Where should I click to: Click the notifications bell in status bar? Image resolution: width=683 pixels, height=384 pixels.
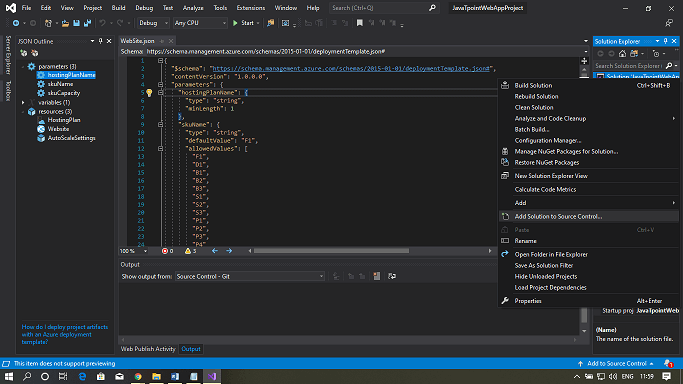[668, 364]
